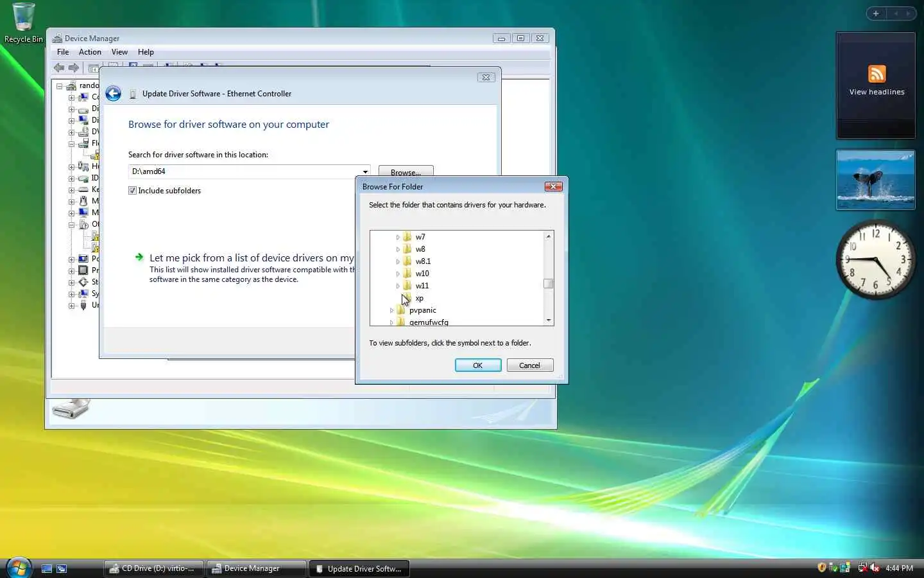This screenshot has height=578, width=924.
Task: Click the folder list scroll down arrow
Action: (x=549, y=320)
